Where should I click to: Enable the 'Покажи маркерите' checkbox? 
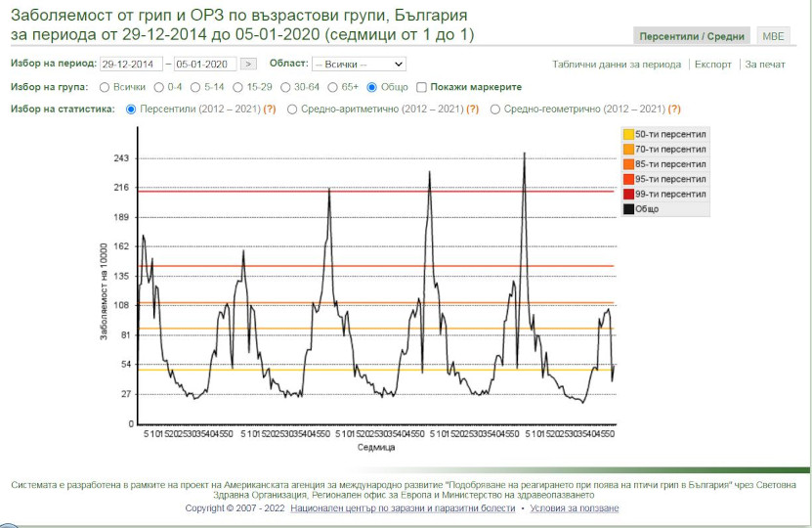(x=421, y=88)
